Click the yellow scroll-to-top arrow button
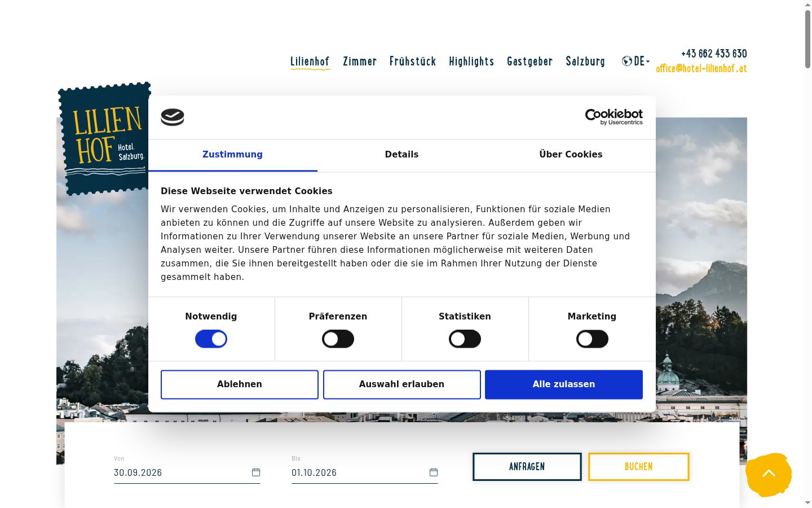Viewport: 812px width, 508px height. click(769, 474)
